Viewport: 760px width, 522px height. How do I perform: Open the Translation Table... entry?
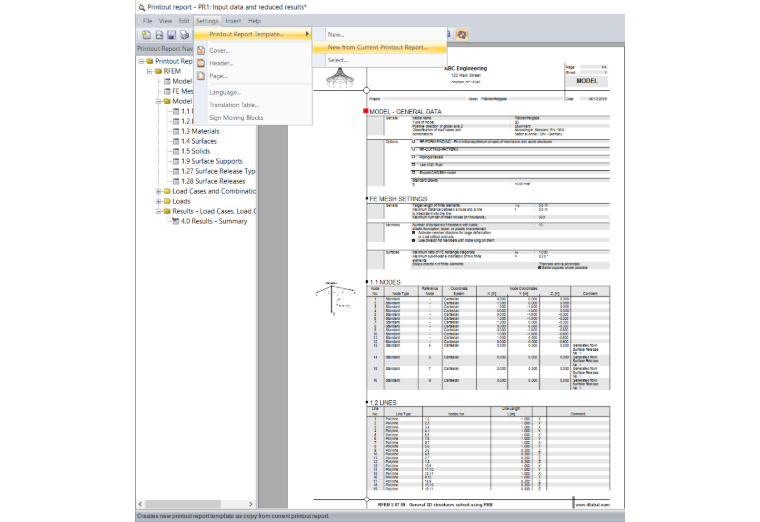click(253, 105)
